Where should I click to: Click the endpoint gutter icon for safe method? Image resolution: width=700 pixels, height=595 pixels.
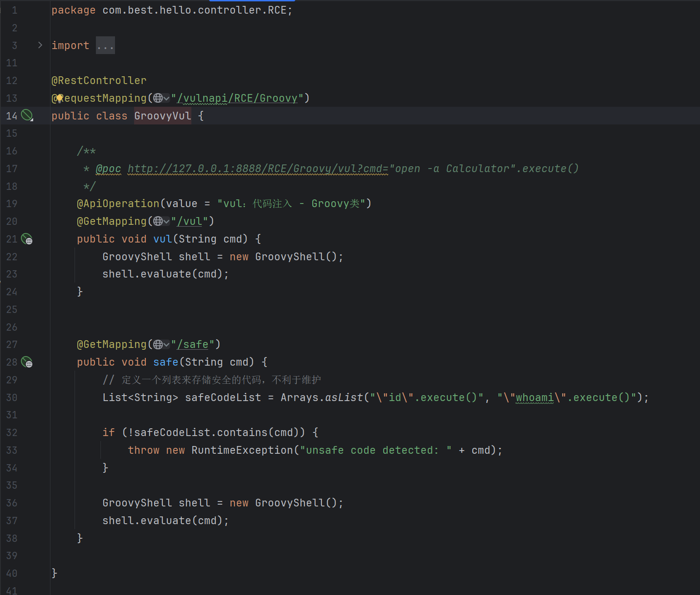click(x=27, y=362)
